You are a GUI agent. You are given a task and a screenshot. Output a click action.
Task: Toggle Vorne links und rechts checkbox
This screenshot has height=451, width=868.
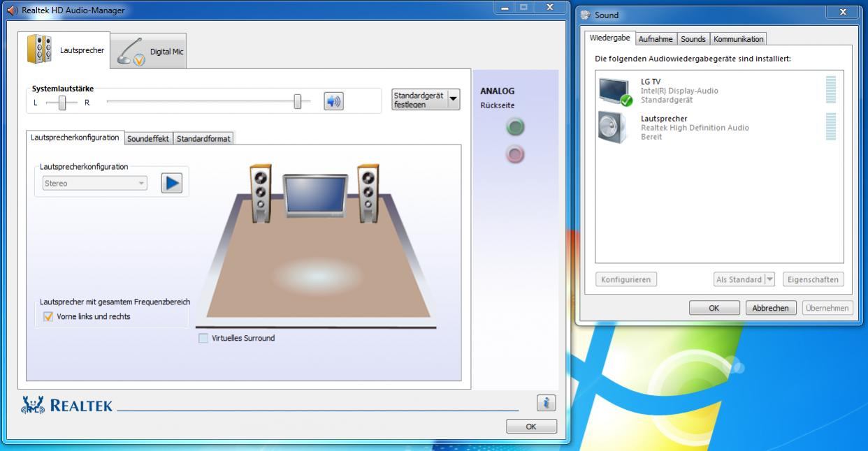pyautogui.click(x=48, y=316)
